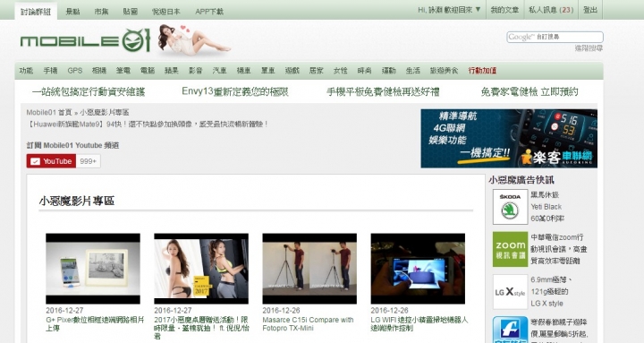Switch to the 貼圖 tab
644x343 pixels.
(131, 11)
